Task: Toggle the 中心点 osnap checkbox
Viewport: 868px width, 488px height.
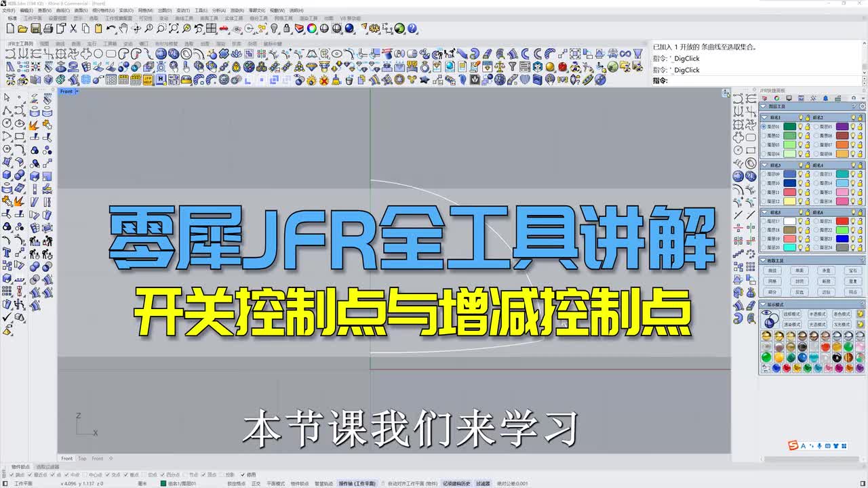Action: point(85,474)
